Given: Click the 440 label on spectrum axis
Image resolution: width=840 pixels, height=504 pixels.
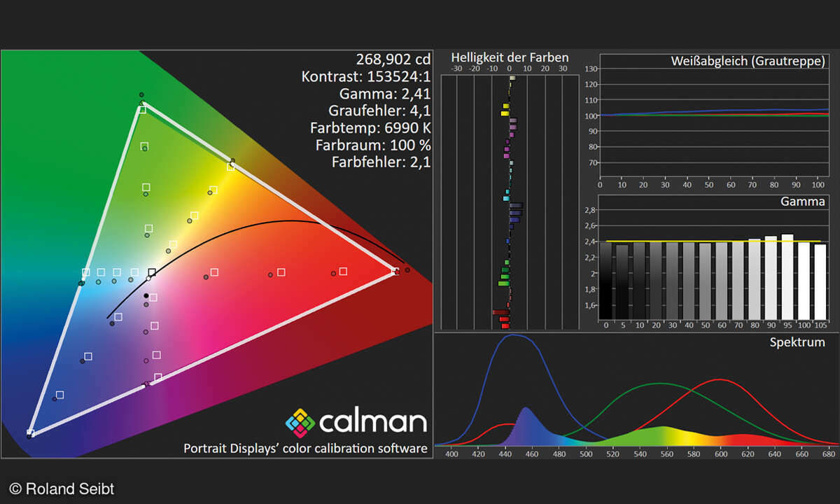Looking at the screenshot, I should pos(505,454).
